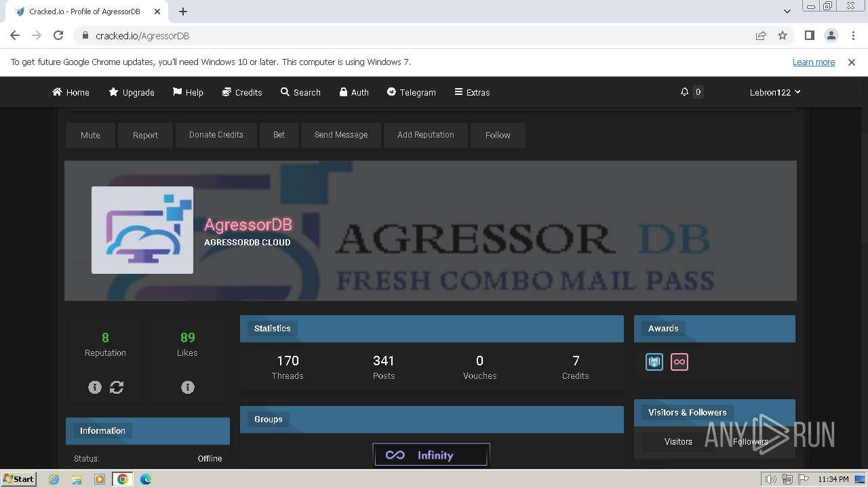
Task: Reload the page
Action: coord(58,35)
